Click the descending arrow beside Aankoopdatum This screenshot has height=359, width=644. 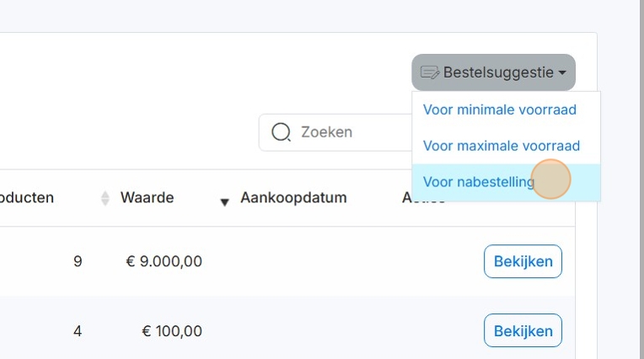click(225, 202)
